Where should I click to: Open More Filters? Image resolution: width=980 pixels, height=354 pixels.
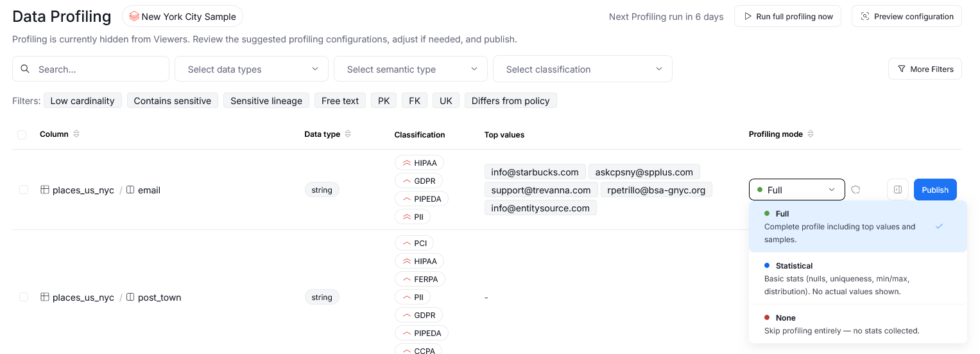[925, 69]
